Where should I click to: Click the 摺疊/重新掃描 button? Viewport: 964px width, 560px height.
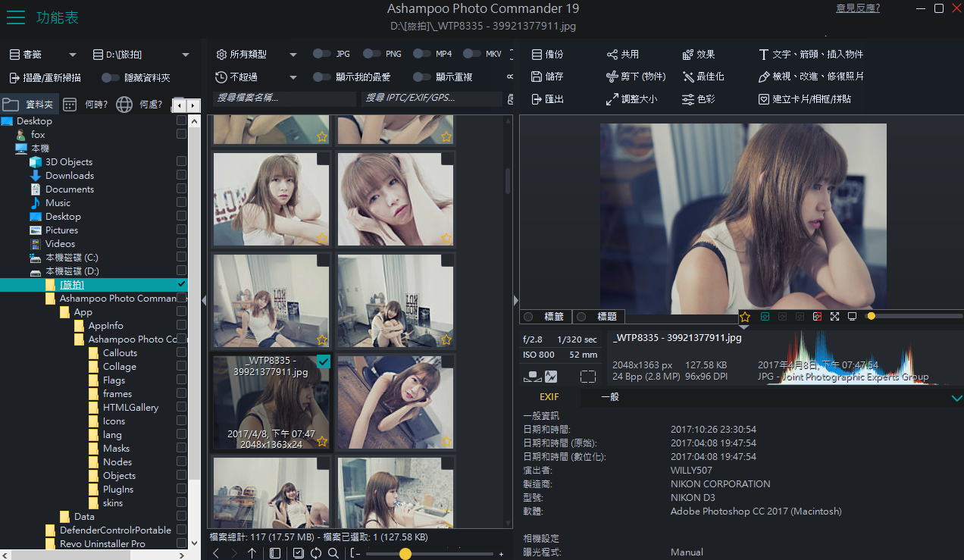(45, 77)
